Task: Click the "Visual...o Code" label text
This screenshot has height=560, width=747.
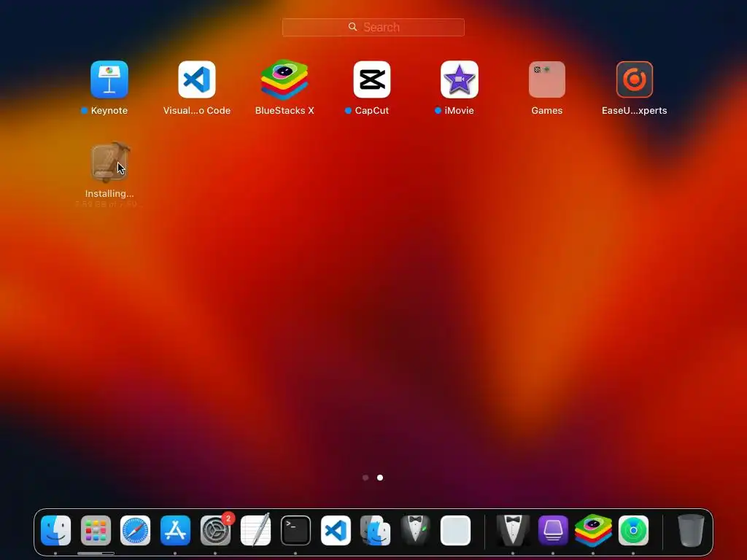Action: click(x=197, y=111)
